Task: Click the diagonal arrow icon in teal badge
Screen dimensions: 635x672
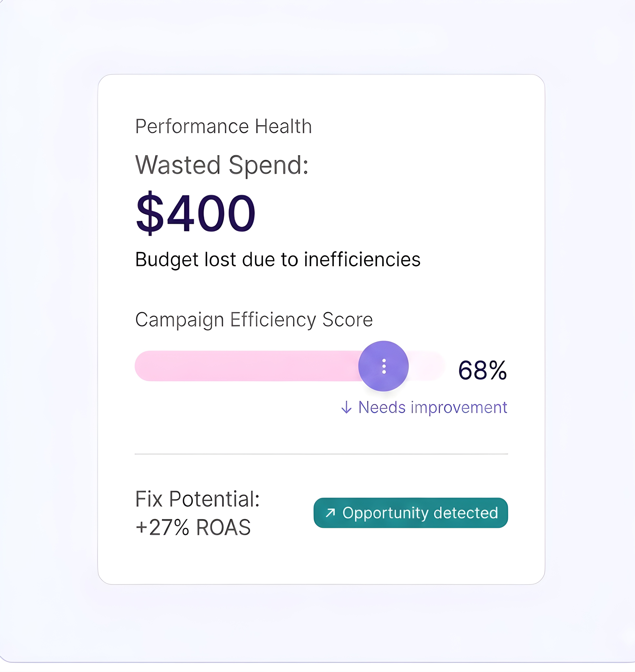Action: tap(330, 513)
